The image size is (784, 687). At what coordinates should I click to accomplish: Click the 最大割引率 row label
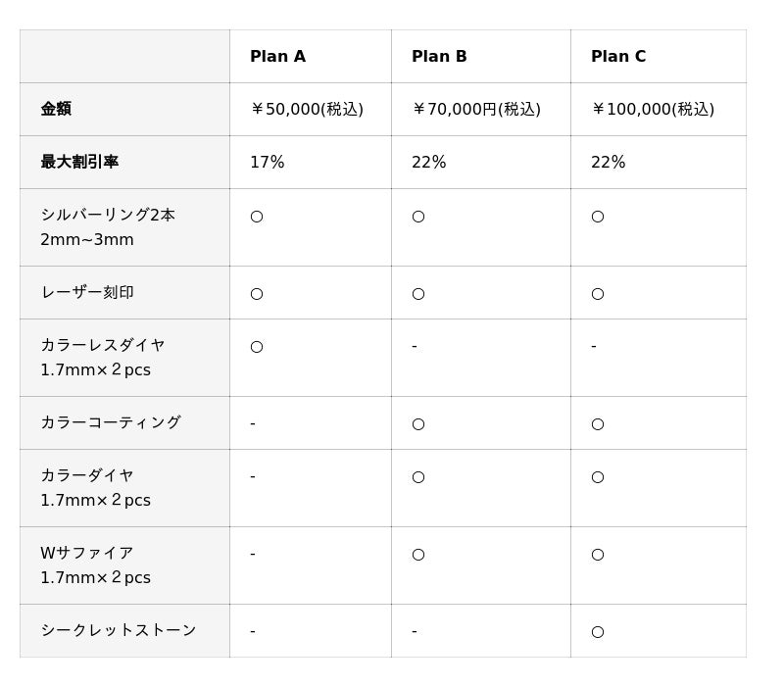point(79,163)
